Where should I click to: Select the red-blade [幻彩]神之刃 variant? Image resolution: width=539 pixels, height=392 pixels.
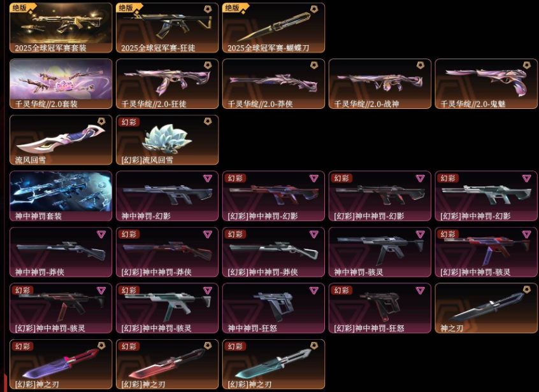pos(167,364)
